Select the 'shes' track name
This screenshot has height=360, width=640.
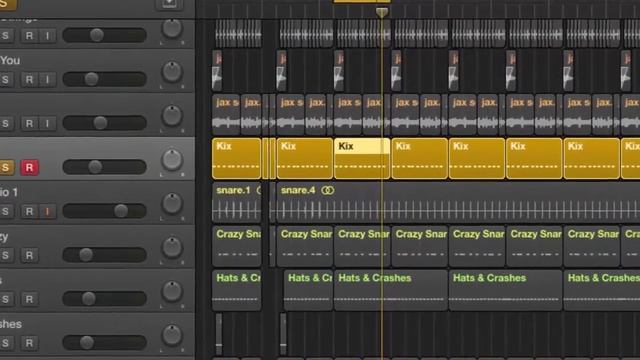pos(11,324)
